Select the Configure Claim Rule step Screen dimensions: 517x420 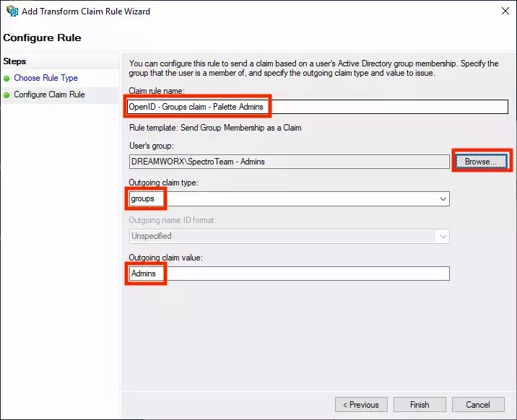pyautogui.click(x=49, y=95)
